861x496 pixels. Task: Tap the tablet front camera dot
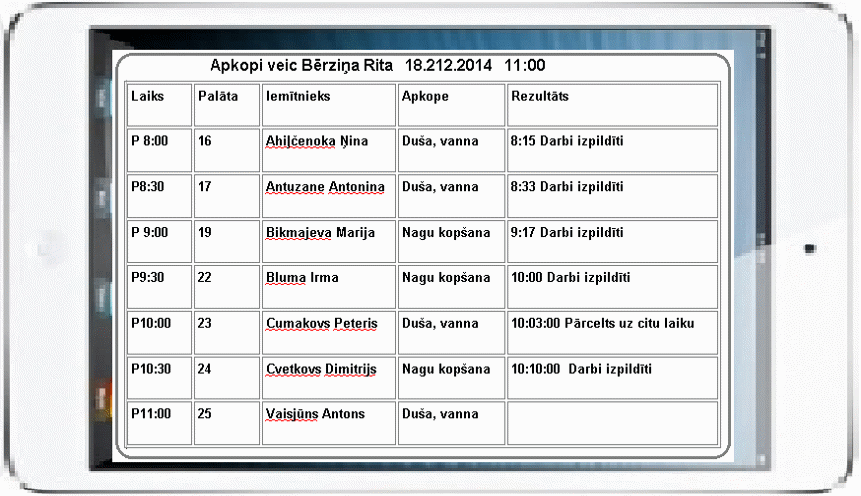coord(809,248)
